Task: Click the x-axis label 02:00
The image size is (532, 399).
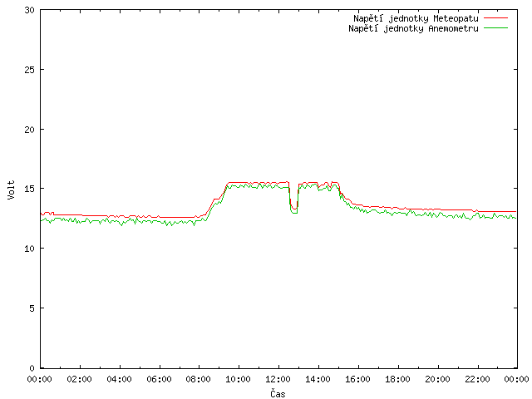Action: point(80,379)
